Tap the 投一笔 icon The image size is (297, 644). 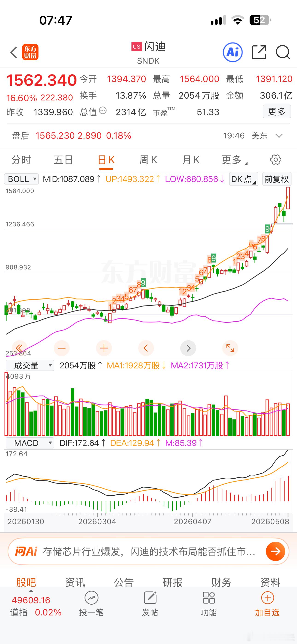pos(91,598)
